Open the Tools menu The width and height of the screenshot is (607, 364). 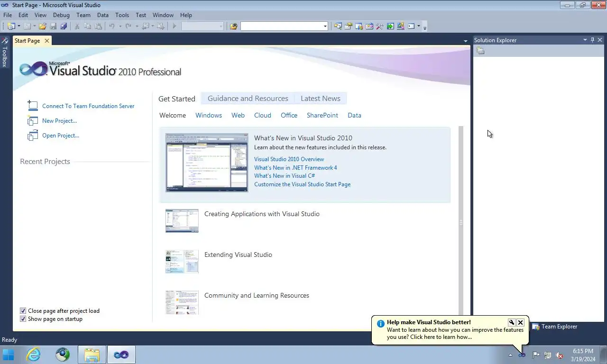[x=122, y=15]
